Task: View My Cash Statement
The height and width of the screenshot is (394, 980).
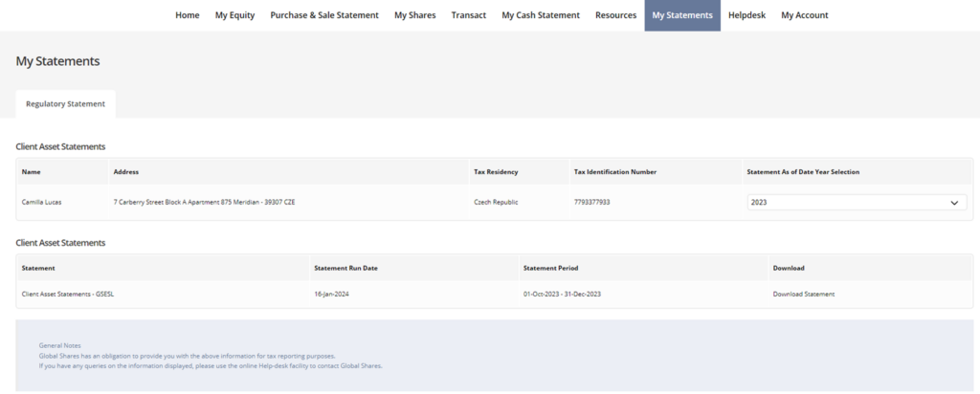Action: point(541,15)
